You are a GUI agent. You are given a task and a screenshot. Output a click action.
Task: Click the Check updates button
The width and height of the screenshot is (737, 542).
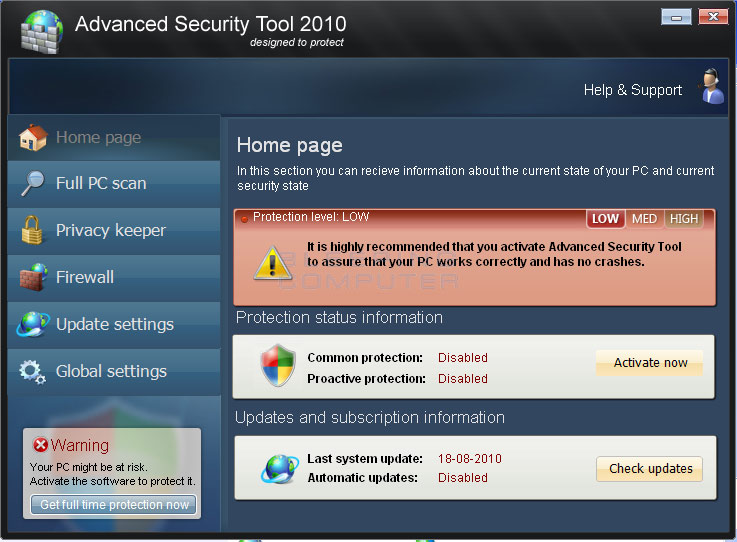pos(650,469)
